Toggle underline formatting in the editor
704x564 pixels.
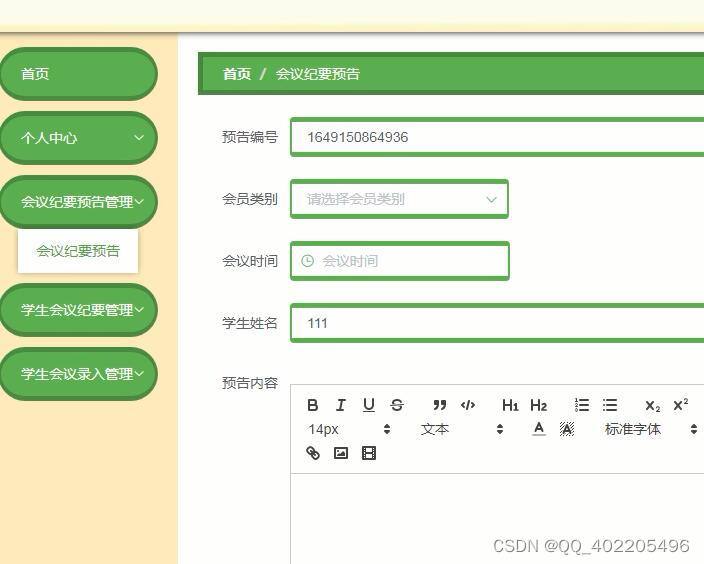369,405
